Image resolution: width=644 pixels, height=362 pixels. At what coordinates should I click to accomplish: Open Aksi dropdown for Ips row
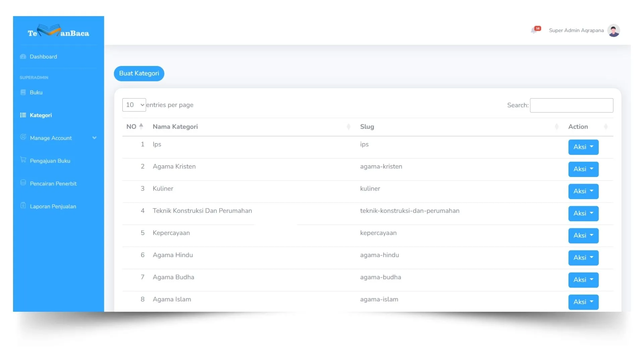pos(583,147)
